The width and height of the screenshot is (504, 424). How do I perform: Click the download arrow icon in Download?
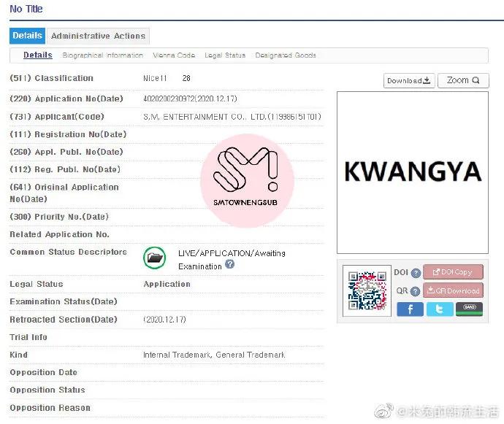[427, 80]
